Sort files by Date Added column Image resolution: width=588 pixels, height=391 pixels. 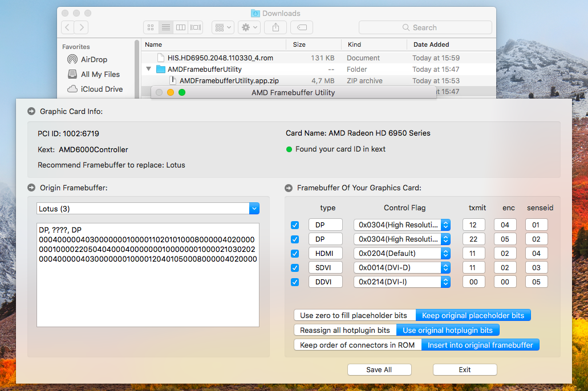(x=431, y=44)
